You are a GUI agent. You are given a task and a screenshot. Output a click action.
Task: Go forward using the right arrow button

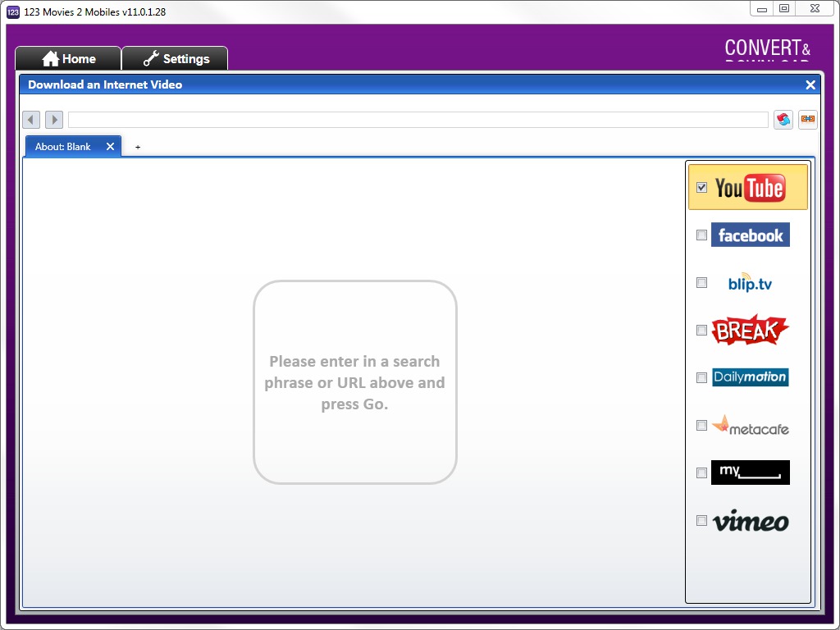pyautogui.click(x=54, y=120)
